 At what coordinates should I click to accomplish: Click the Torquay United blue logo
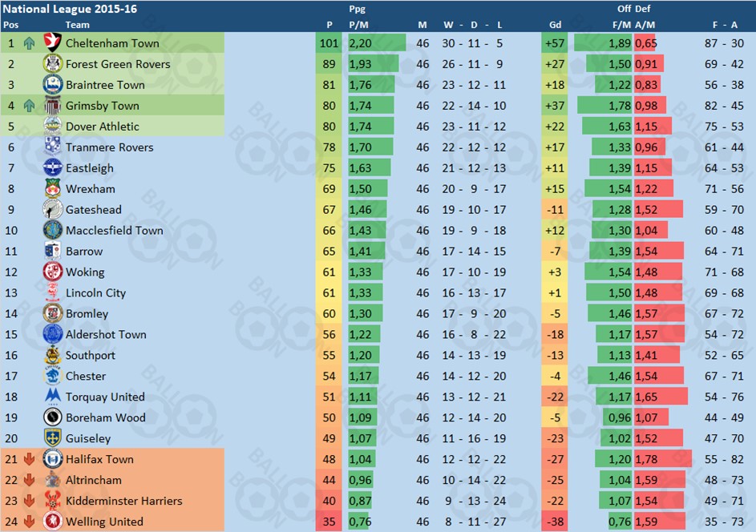pos(52,396)
